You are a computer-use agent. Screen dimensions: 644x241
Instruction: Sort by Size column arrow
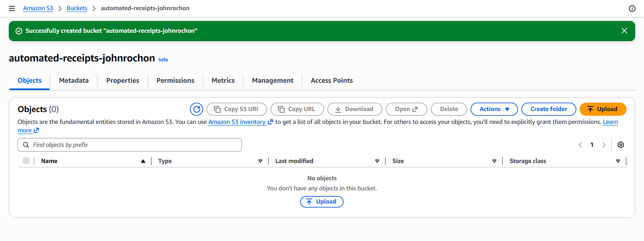click(x=494, y=161)
